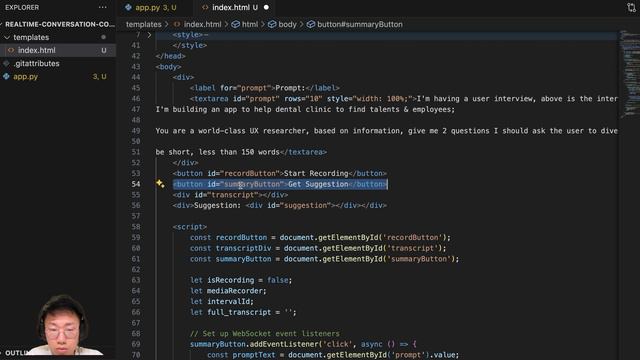Screen dimensions: 640x360
Task: Click the "</body>" adjacent "<body>" tag on line 43
Action: tap(168, 67)
